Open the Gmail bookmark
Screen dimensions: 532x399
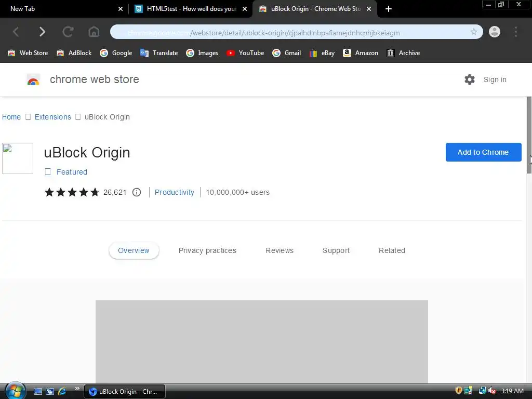click(287, 53)
